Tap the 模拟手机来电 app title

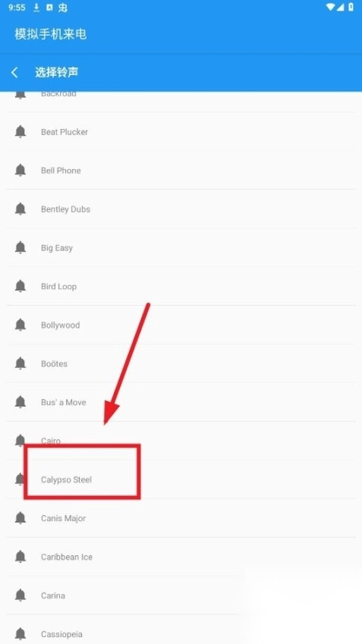coord(51,33)
